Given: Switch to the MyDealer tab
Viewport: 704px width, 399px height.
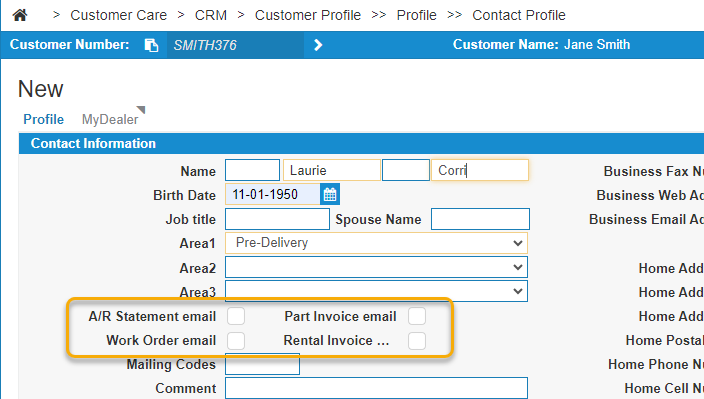Looking at the screenshot, I should pyautogui.click(x=110, y=119).
